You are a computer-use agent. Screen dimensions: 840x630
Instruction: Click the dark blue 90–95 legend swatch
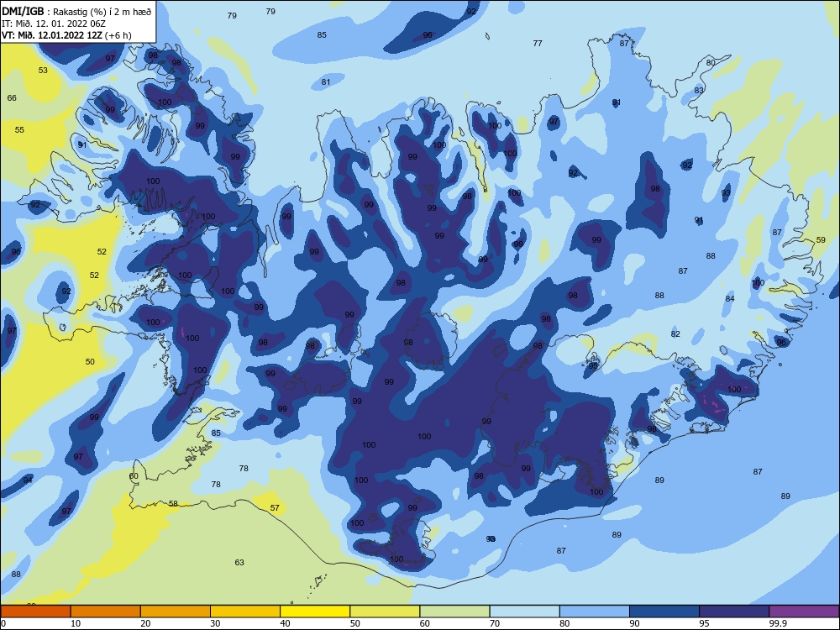664,612
